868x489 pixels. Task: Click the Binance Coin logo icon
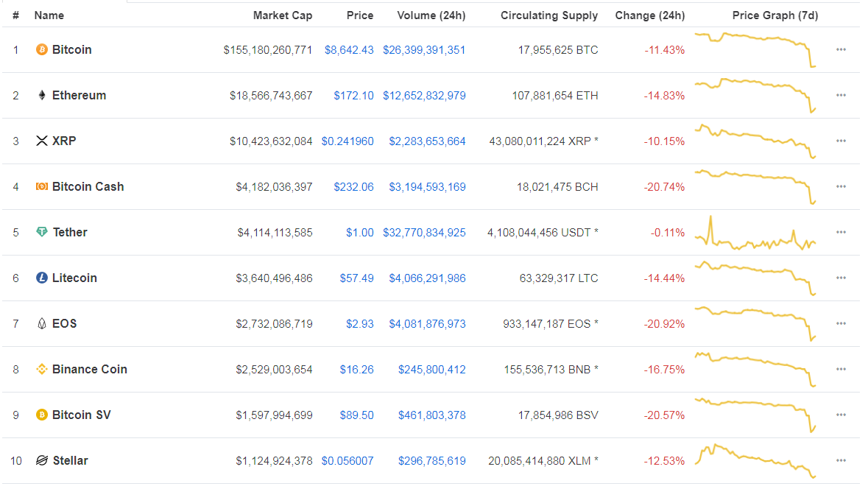tap(41, 370)
